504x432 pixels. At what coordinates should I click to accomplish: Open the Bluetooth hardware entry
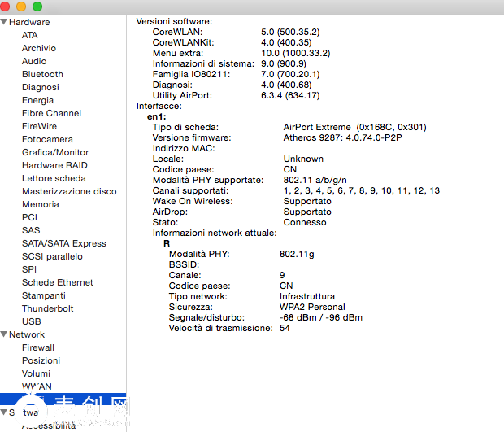click(42, 74)
